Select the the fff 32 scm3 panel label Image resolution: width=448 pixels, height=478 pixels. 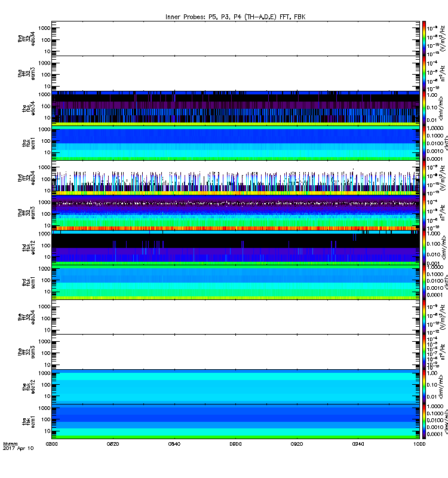[26, 352]
